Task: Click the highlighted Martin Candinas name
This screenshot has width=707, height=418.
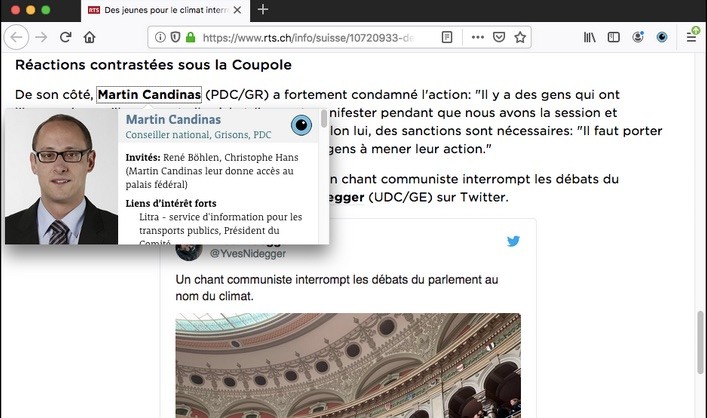Action: coord(149,95)
